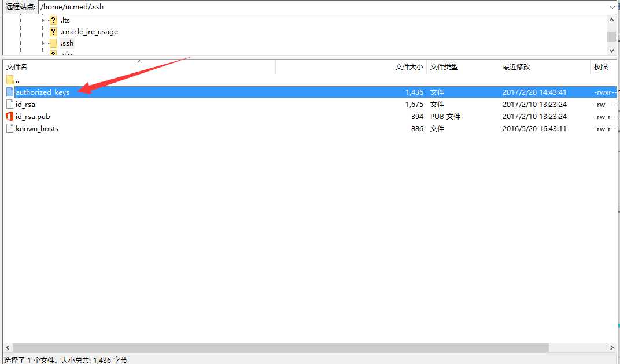Image resolution: width=620 pixels, height=364 pixels.
Task: Click the file list horizontal scrollbar thumb
Action: pos(281,348)
